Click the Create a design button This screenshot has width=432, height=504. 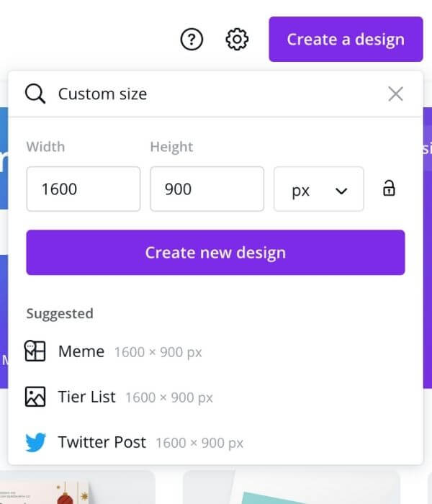pos(346,39)
